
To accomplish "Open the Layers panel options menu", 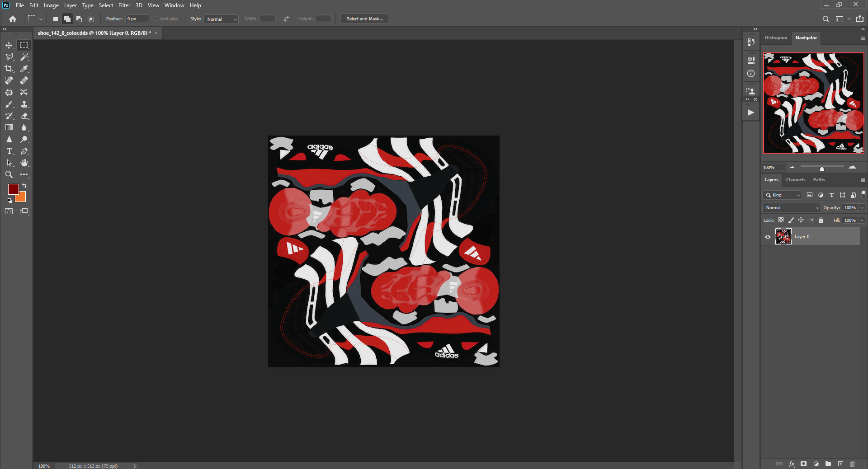I will pyautogui.click(x=863, y=180).
